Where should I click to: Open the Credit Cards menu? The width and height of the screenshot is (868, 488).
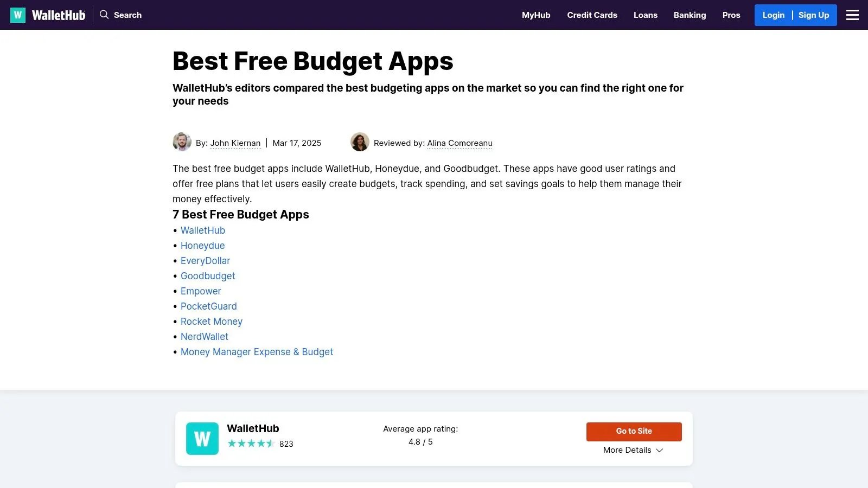click(592, 15)
